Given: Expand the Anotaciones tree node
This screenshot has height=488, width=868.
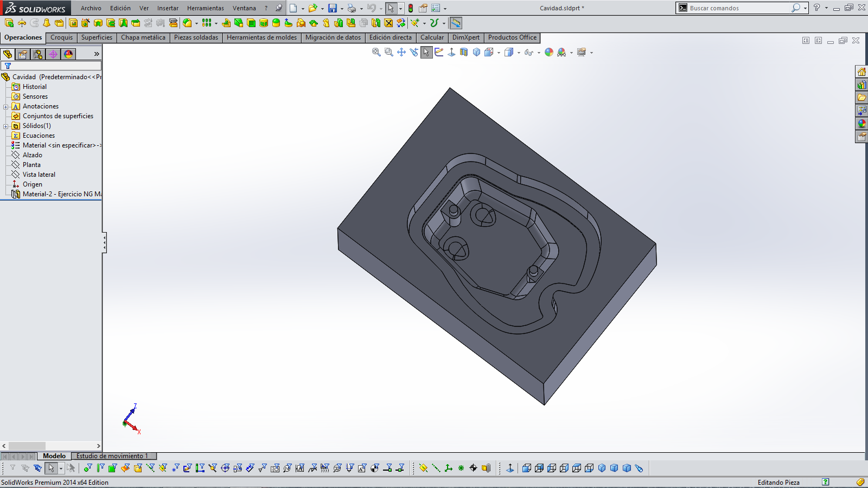Looking at the screenshot, I should [x=6, y=107].
